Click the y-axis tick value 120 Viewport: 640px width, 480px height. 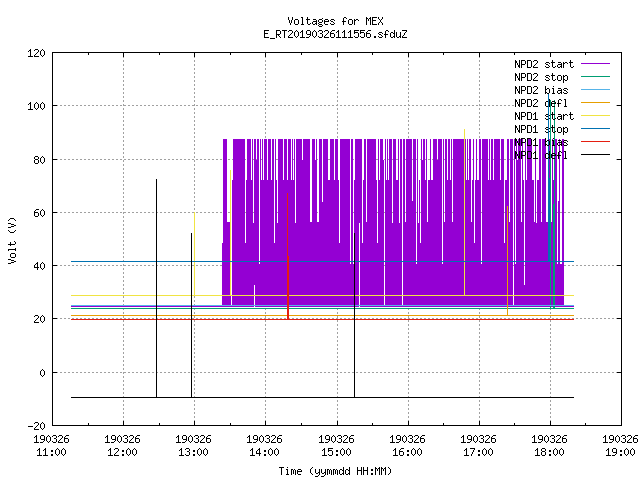(x=36, y=53)
